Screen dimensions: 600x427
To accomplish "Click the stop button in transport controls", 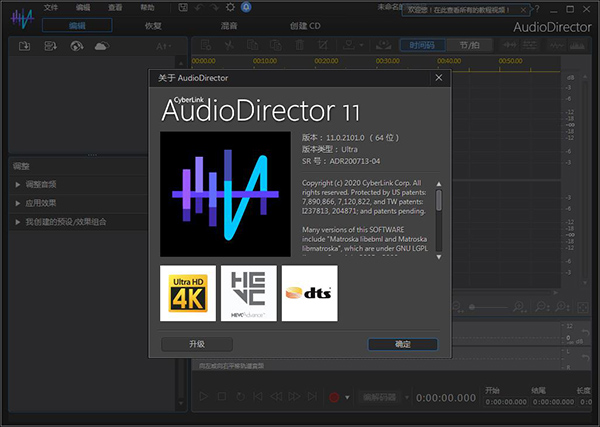I will coord(222,396).
